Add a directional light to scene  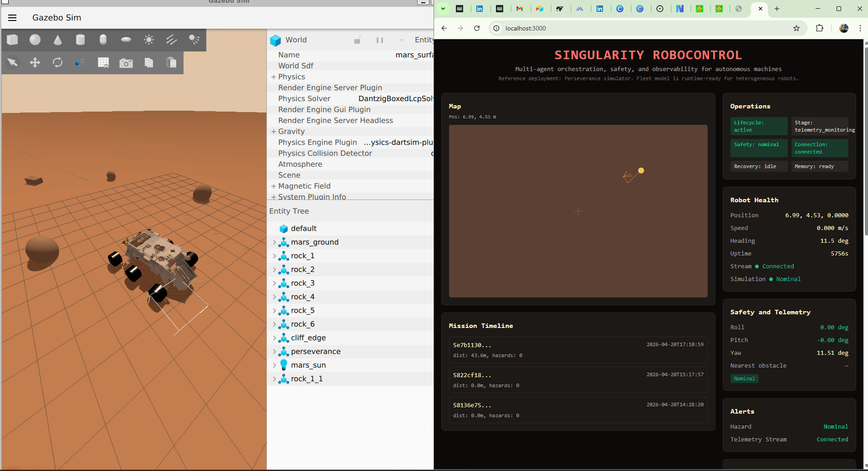click(x=172, y=40)
